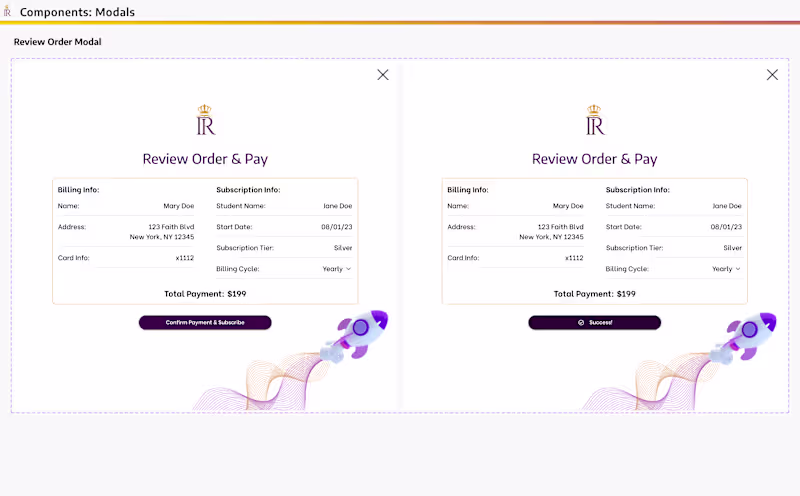This screenshot has width=800, height=496.
Task: Click the 123 Faith Blvd address in the right modal
Action: point(561,227)
